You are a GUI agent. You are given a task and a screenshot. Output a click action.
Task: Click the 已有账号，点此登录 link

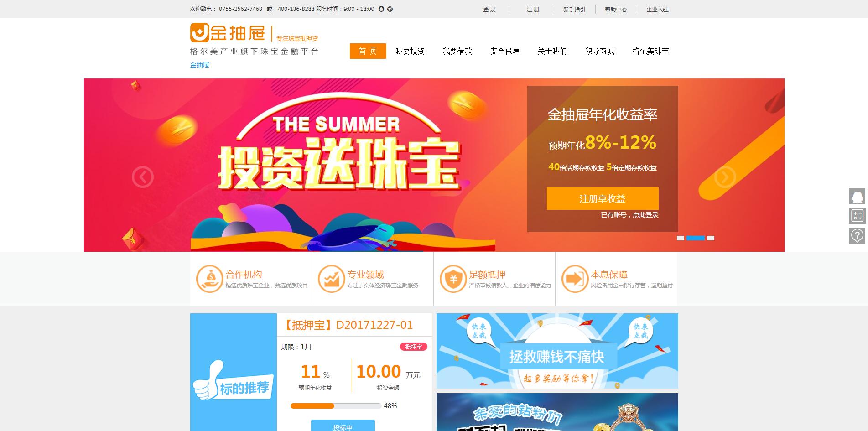point(629,215)
